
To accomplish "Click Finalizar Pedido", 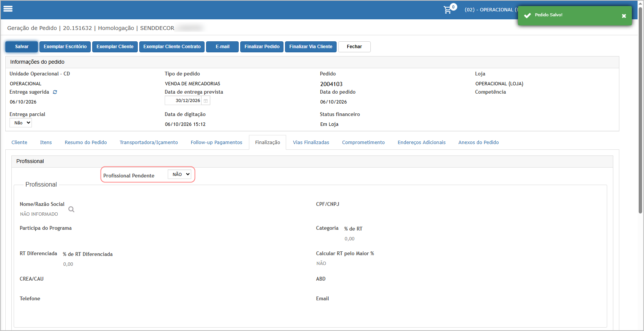I will click(262, 47).
